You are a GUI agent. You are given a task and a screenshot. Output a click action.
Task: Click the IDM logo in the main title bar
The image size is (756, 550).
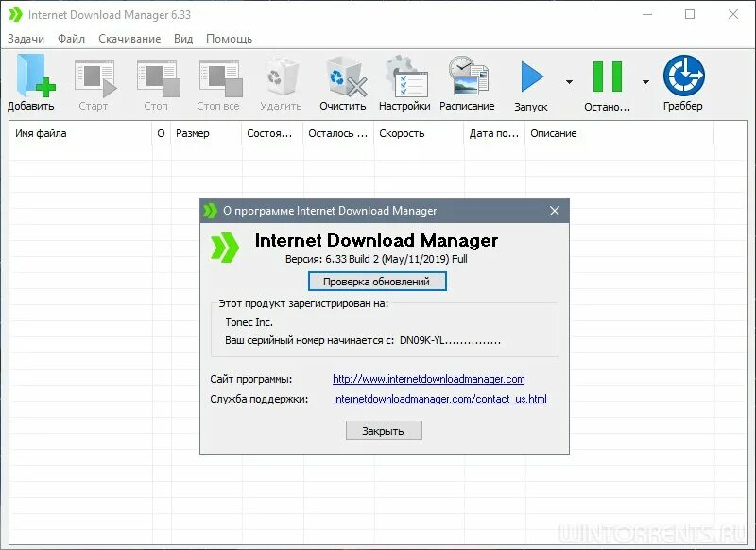click(15, 14)
